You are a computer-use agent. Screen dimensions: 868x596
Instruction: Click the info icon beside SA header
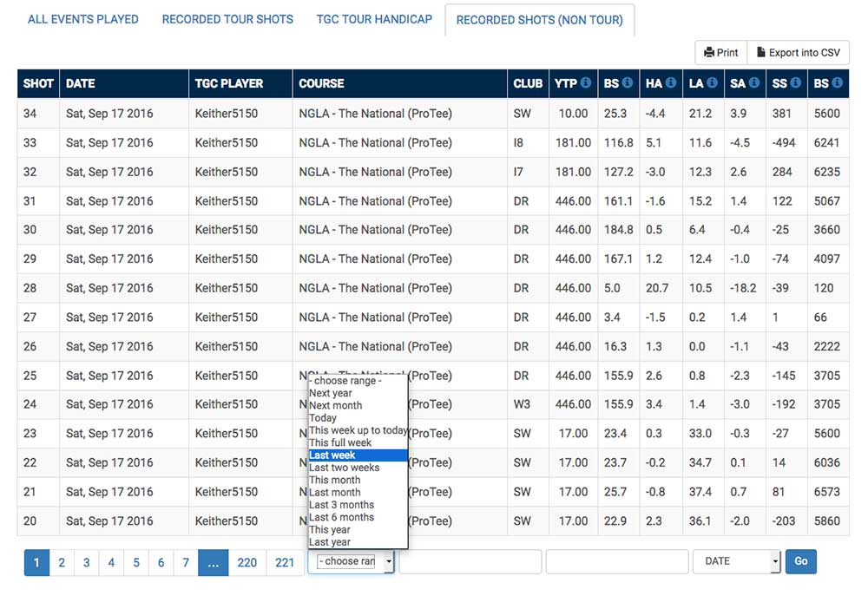point(753,83)
